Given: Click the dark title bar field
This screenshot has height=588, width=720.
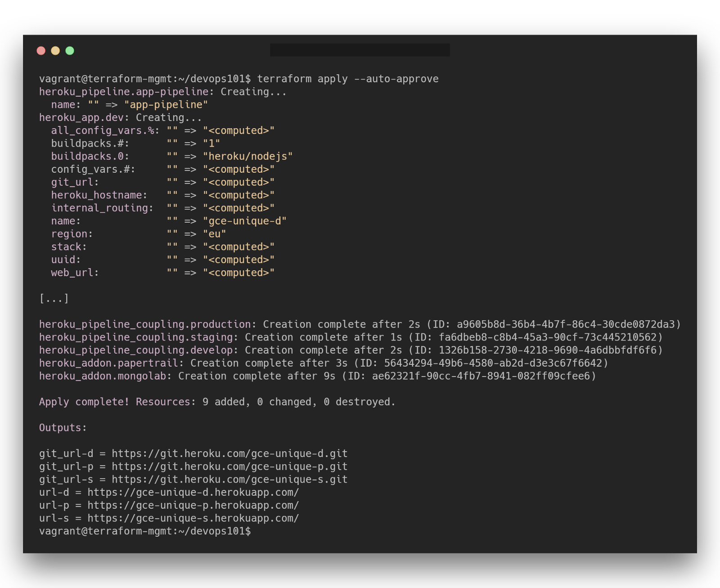Looking at the screenshot, I should [x=360, y=50].
